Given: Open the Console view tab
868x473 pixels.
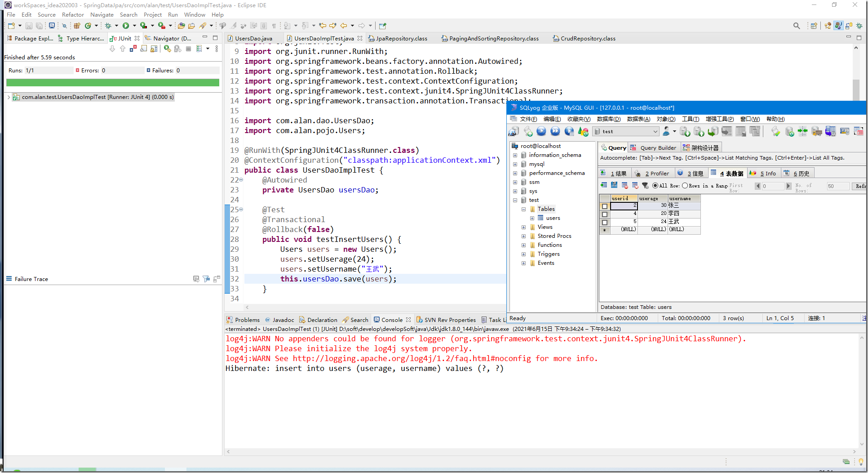Looking at the screenshot, I should coord(392,320).
